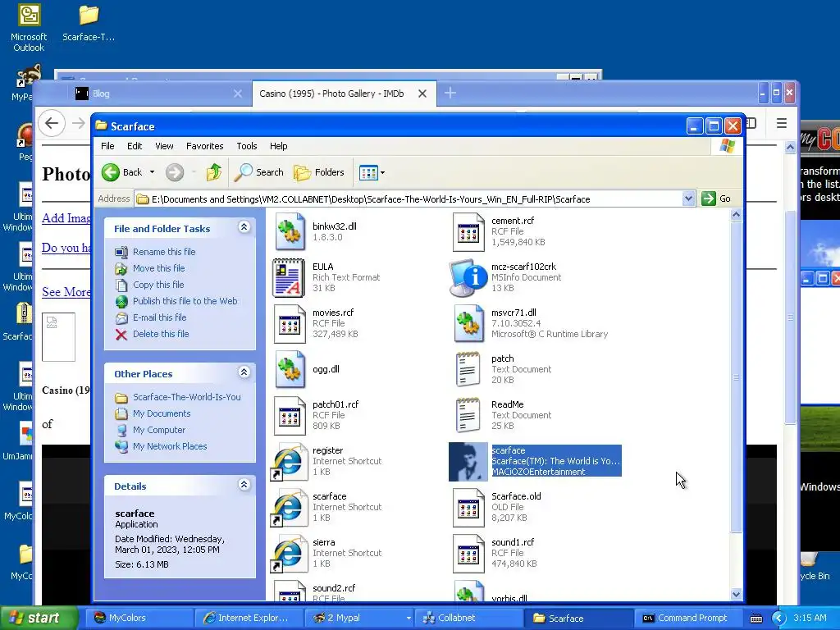
Task: Select the ReadMe text document icon
Action: click(468, 415)
